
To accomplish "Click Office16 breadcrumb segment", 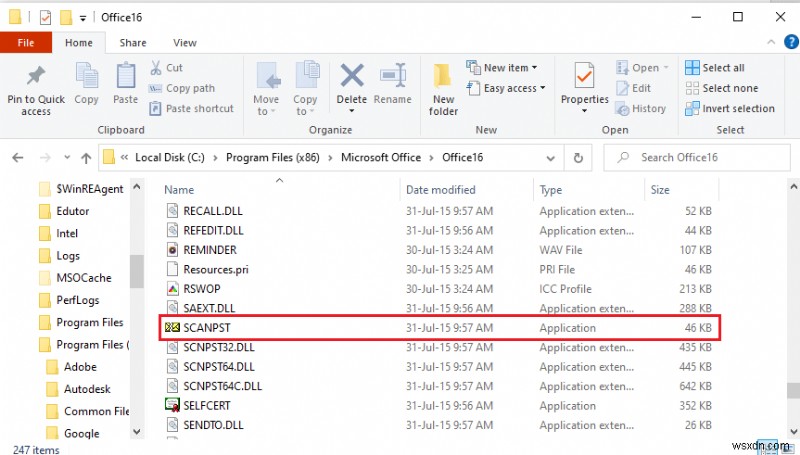I will [462, 158].
